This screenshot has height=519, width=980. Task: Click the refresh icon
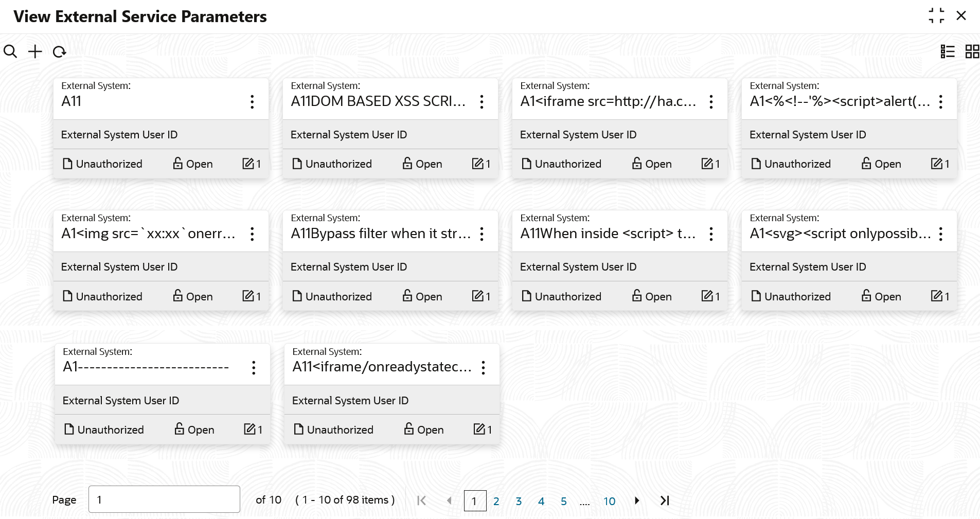(60, 51)
